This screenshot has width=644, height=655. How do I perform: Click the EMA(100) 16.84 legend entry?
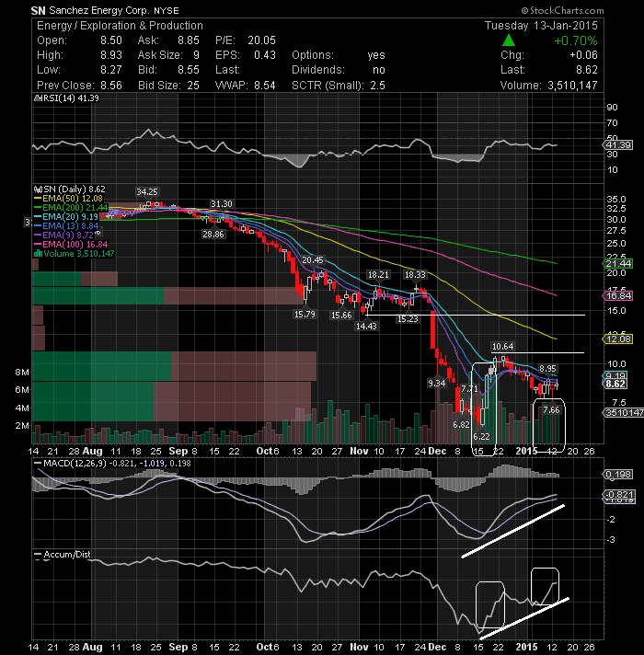pos(71,245)
